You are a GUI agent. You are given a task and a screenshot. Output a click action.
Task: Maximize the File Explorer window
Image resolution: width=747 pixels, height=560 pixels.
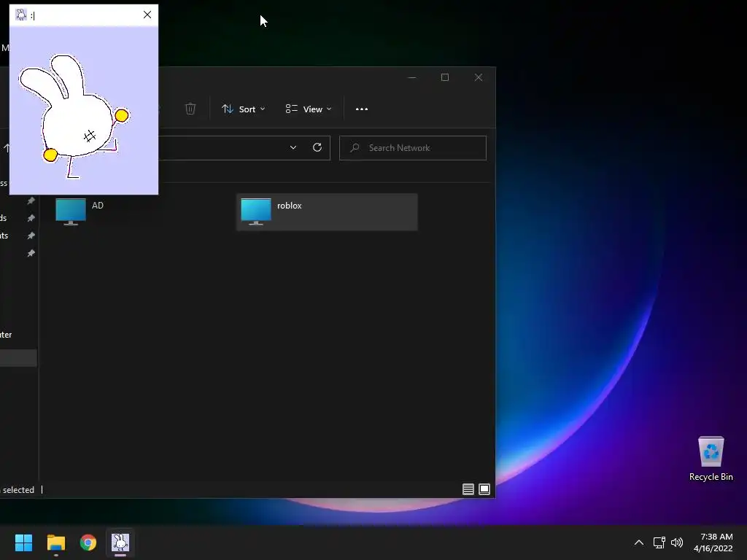445,77
